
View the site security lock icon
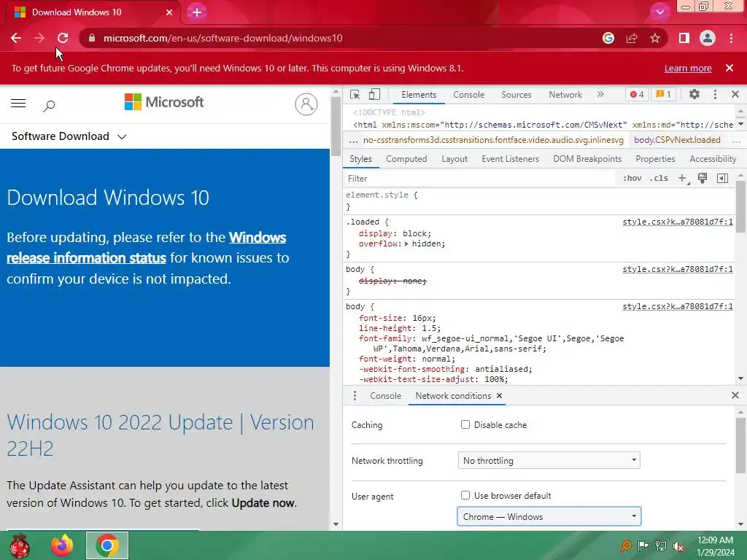point(92,38)
